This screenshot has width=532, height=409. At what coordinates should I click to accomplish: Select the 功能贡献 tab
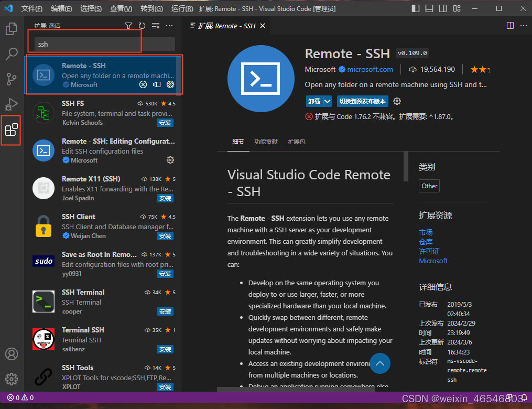coord(266,142)
